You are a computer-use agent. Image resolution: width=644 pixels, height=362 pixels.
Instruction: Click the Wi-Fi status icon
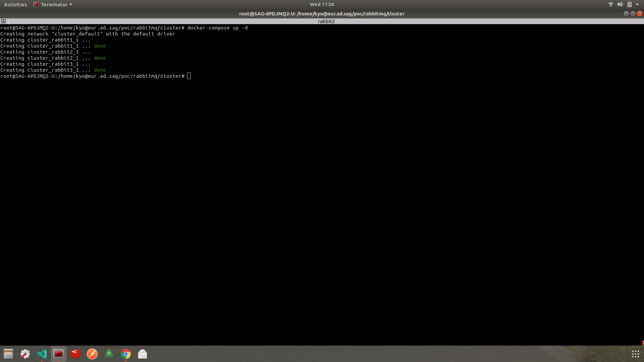pos(610,5)
